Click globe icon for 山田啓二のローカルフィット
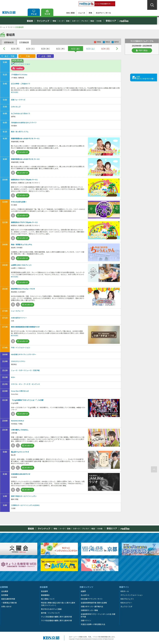 click(13, 283)
